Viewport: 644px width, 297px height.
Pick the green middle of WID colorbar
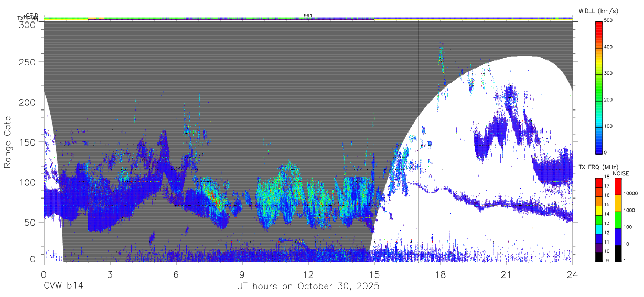click(598, 86)
